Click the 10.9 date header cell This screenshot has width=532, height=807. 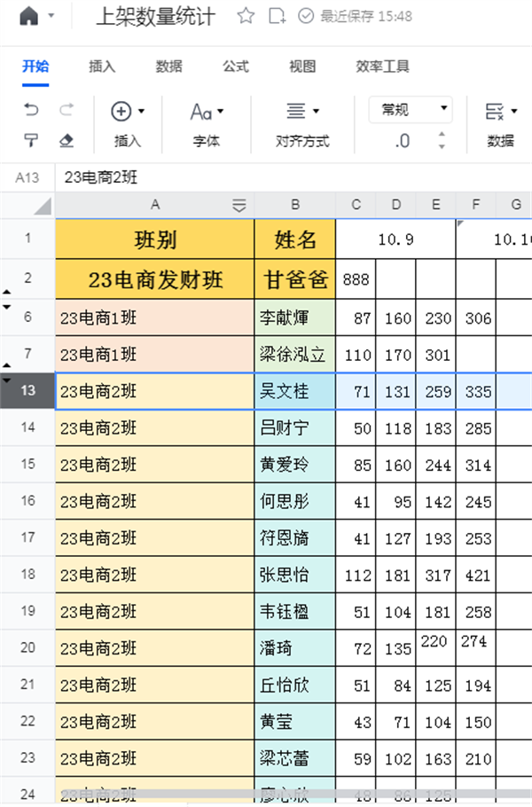point(395,239)
